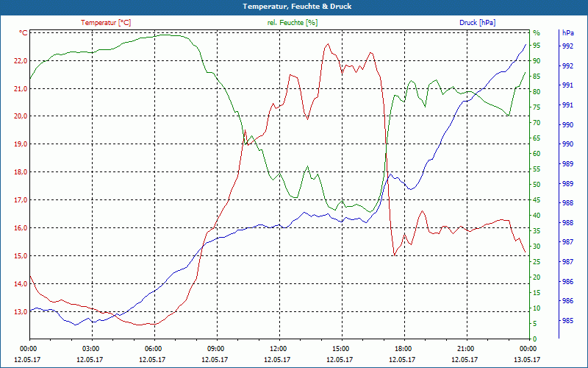The height and width of the screenshot is (368, 588).
Task: Click the '10' humidity axis value
Action: (537, 308)
